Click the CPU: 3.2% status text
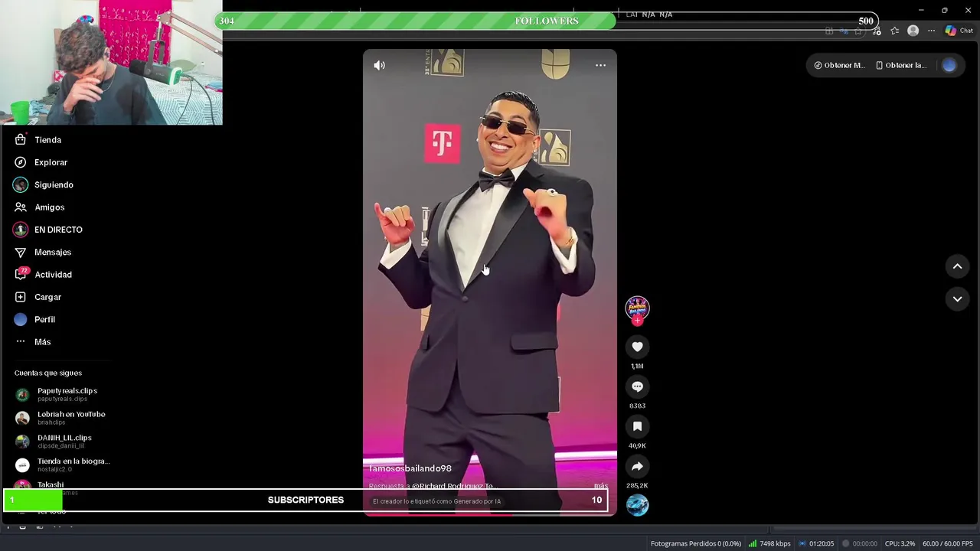 [x=900, y=543]
